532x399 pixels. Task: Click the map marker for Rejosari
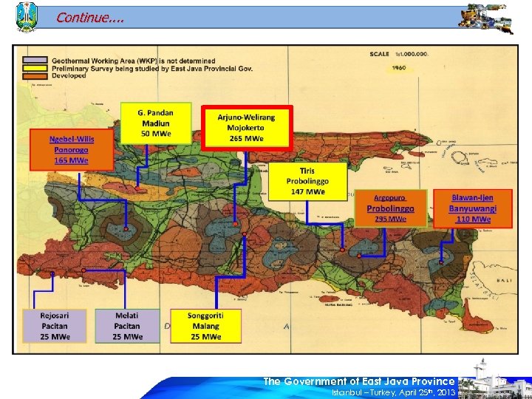pos(52,273)
